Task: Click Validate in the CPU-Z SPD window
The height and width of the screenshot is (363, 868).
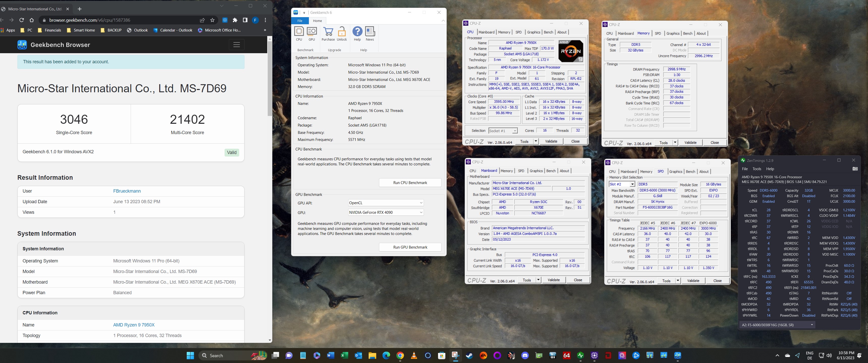Action: pos(693,281)
